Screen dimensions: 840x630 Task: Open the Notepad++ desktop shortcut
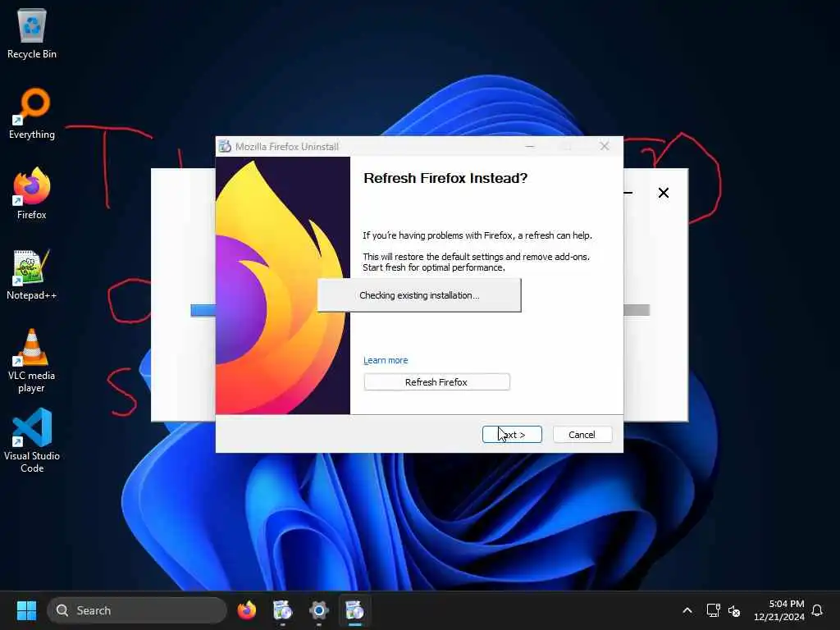point(32,274)
